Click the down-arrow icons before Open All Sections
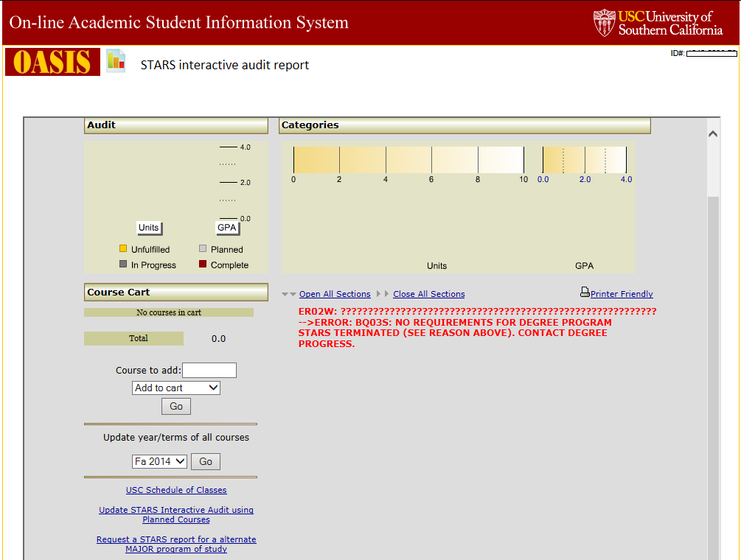Viewport: 741px width, 560px height. click(289, 294)
